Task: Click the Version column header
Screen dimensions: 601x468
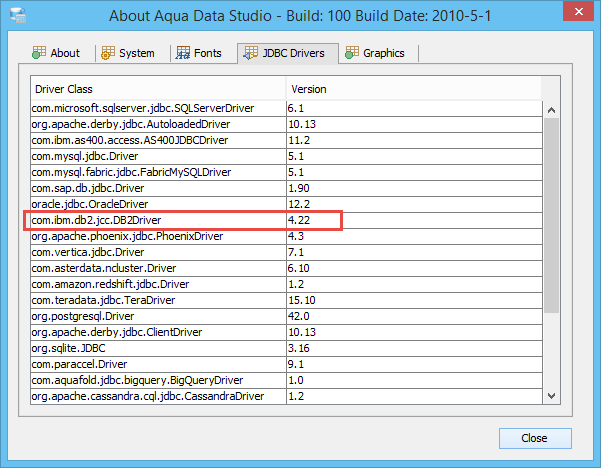Action: click(x=414, y=89)
